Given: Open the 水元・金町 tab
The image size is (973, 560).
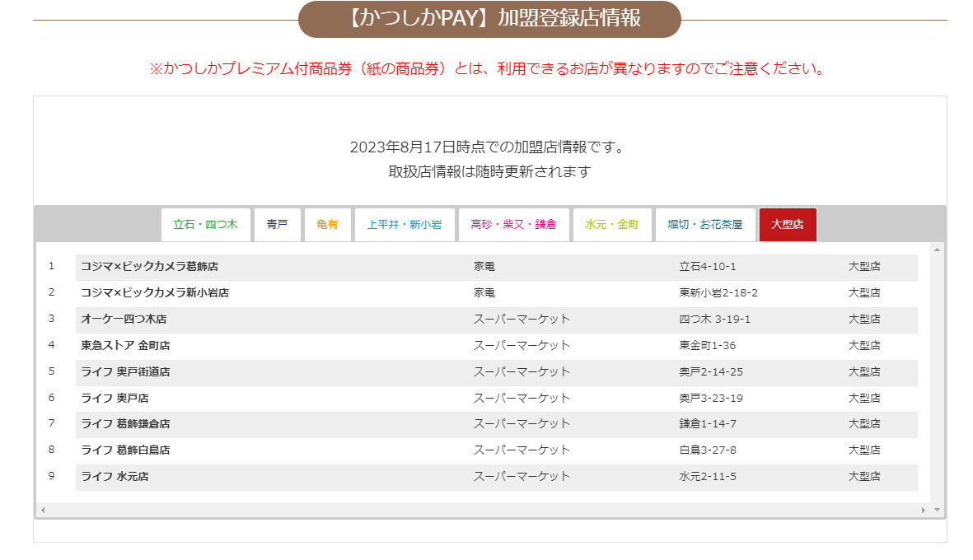Looking at the screenshot, I should (612, 224).
